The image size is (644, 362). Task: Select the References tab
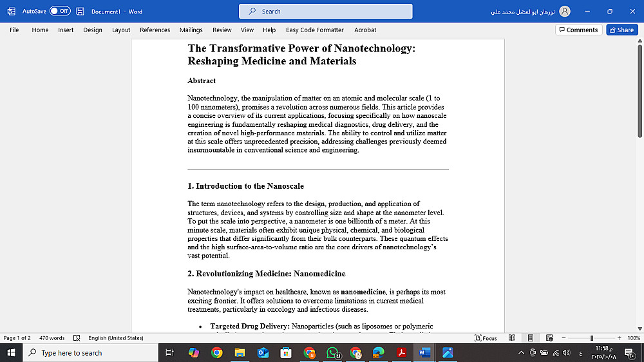[155, 30]
